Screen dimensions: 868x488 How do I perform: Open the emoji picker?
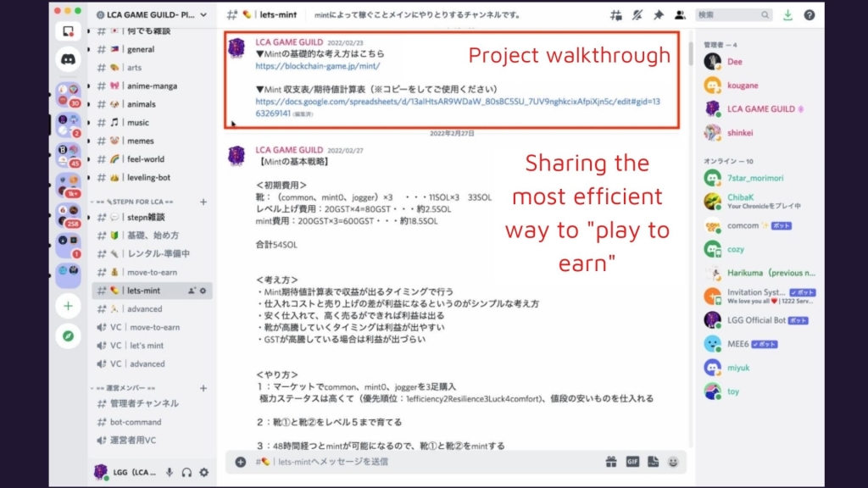(x=673, y=462)
